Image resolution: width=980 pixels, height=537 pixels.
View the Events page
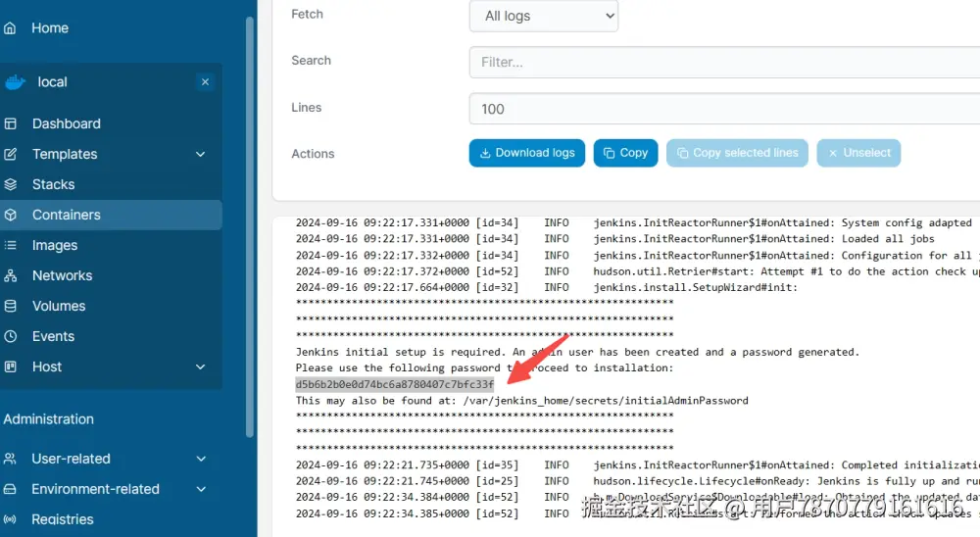click(53, 336)
